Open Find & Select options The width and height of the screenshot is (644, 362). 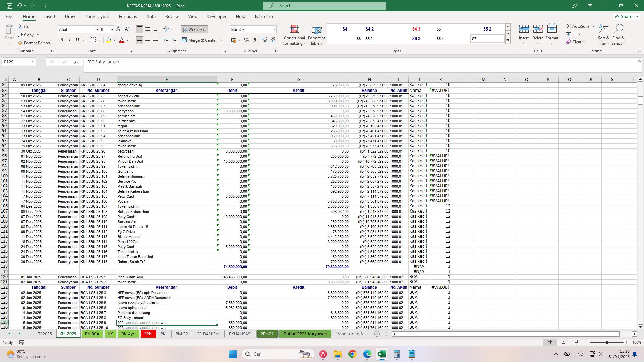[618, 35]
